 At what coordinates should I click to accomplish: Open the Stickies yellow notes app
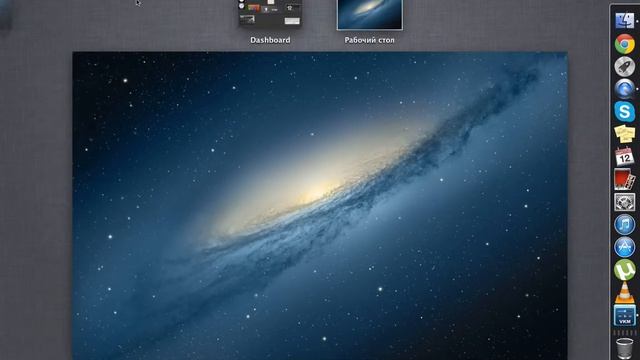click(x=625, y=134)
